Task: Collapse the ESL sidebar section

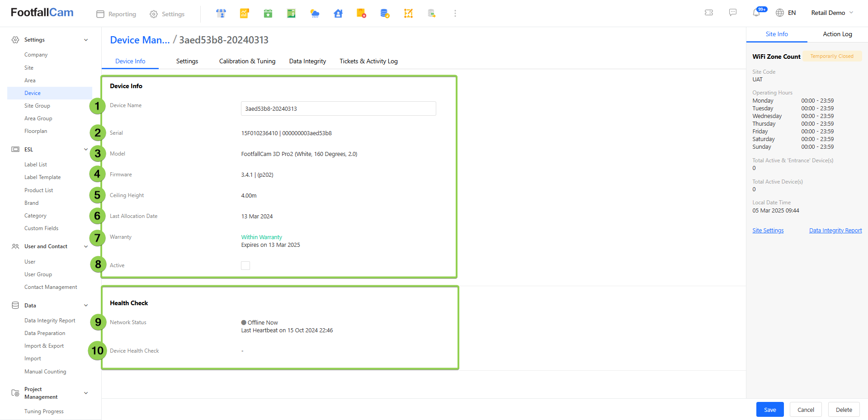Action: click(x=86, y=149)
